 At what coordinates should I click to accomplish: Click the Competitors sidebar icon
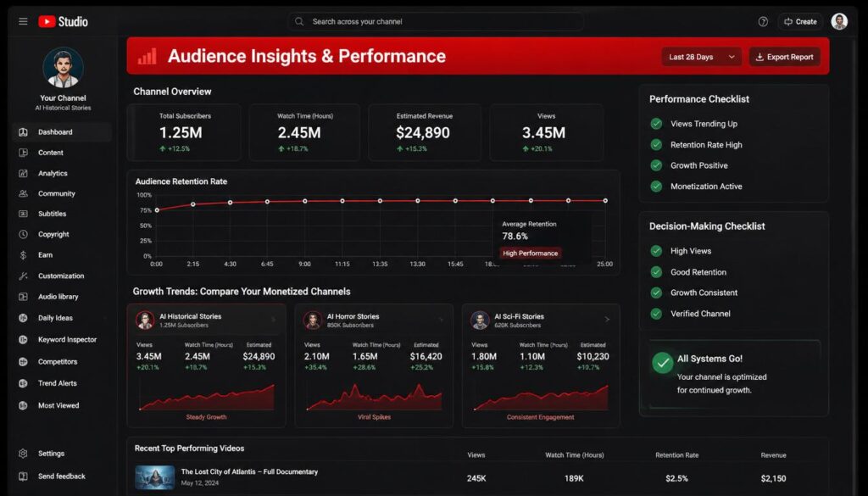[x=23, y=361]
